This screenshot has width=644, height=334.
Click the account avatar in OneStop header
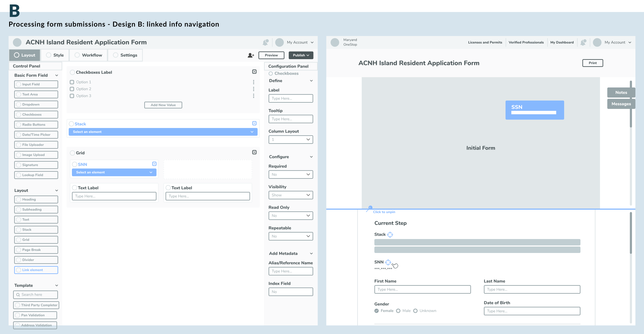click(597, 42)
